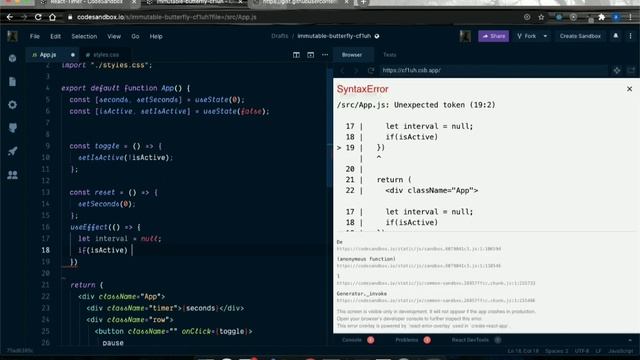The width and height of the screenshot is (640, 360).
Task: Open the notifications bell
Action: [x=616, y=36]
